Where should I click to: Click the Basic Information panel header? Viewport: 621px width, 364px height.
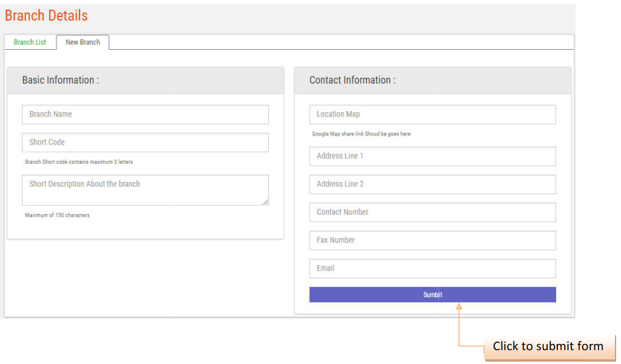click(x=61, y=80)
